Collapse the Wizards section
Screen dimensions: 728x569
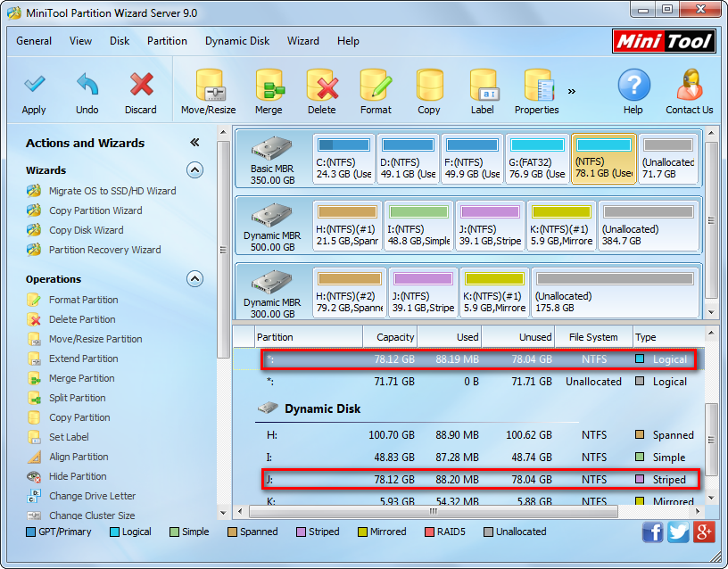click(x=195, y=170)
